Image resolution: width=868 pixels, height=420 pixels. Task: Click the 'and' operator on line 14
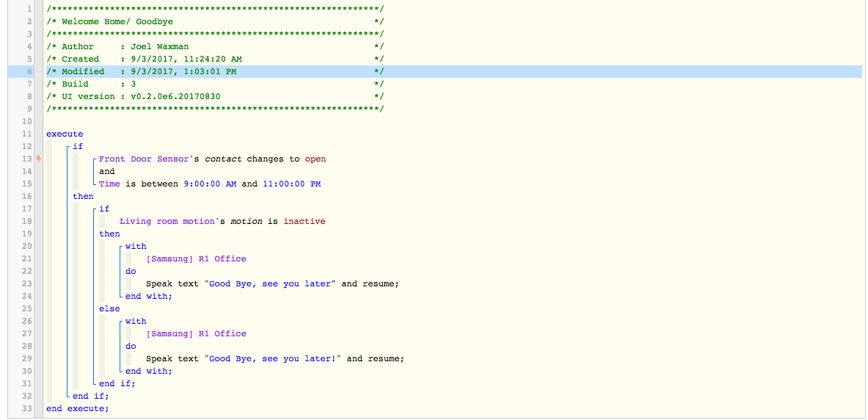(107, 171)
